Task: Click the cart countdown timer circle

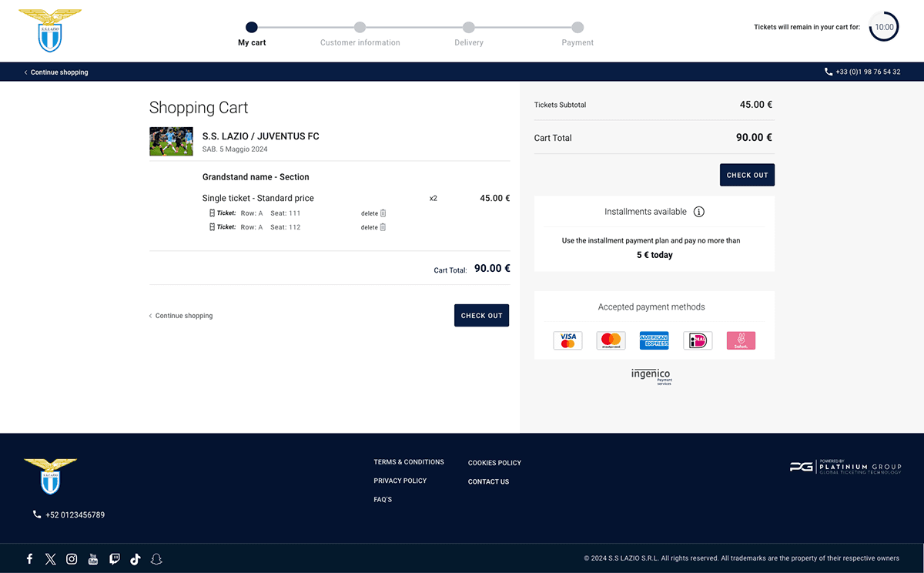Action: pos(884,27)
